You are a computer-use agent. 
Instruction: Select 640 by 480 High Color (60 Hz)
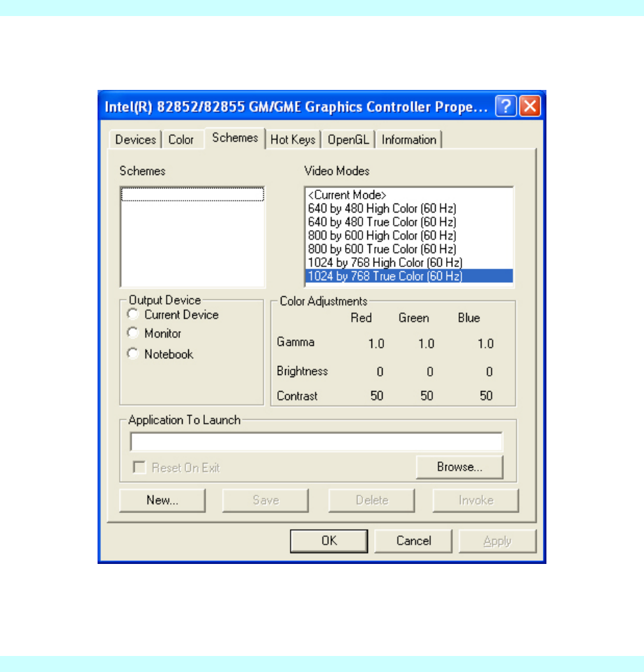pyautogui.click(x=409, y=208)
